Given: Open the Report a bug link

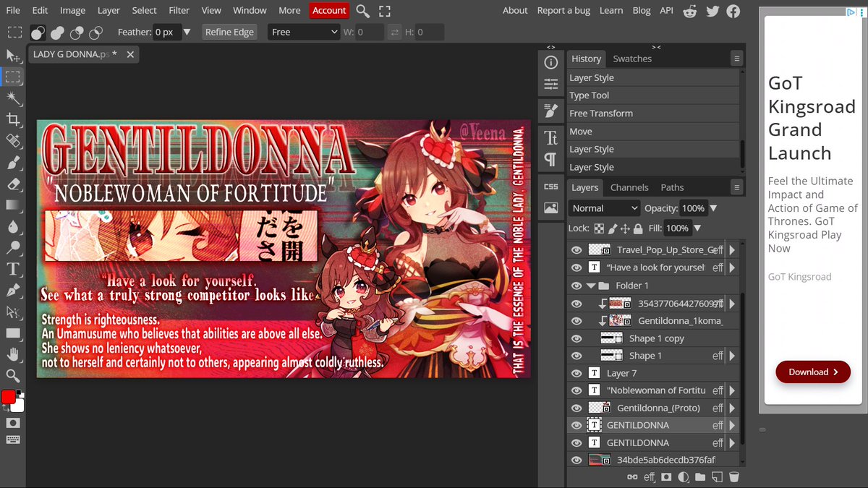Looking at the screenshot, I should 564,10.
